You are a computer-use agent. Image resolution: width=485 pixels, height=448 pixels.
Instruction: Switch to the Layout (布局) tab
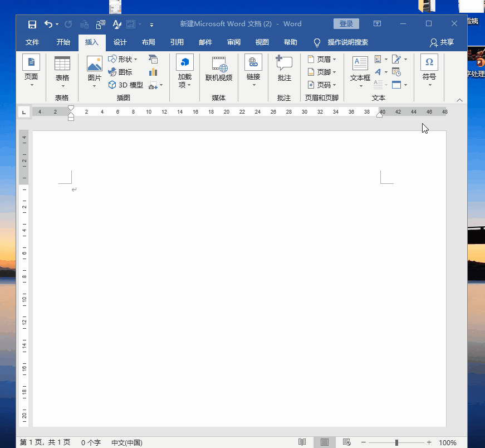tap(148, 42)
